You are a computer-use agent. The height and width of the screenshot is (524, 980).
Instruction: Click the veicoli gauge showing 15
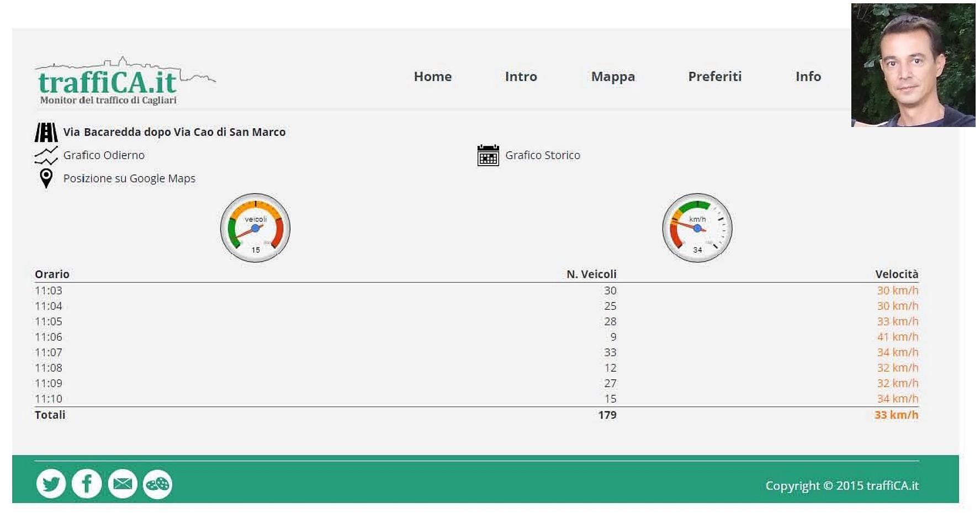pyautogui.click(x=255, y=228)
